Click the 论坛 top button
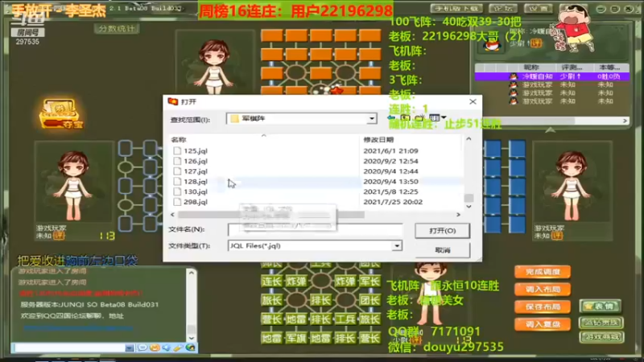The width and height of the screenshot is (644, 362). pos(502,9)
